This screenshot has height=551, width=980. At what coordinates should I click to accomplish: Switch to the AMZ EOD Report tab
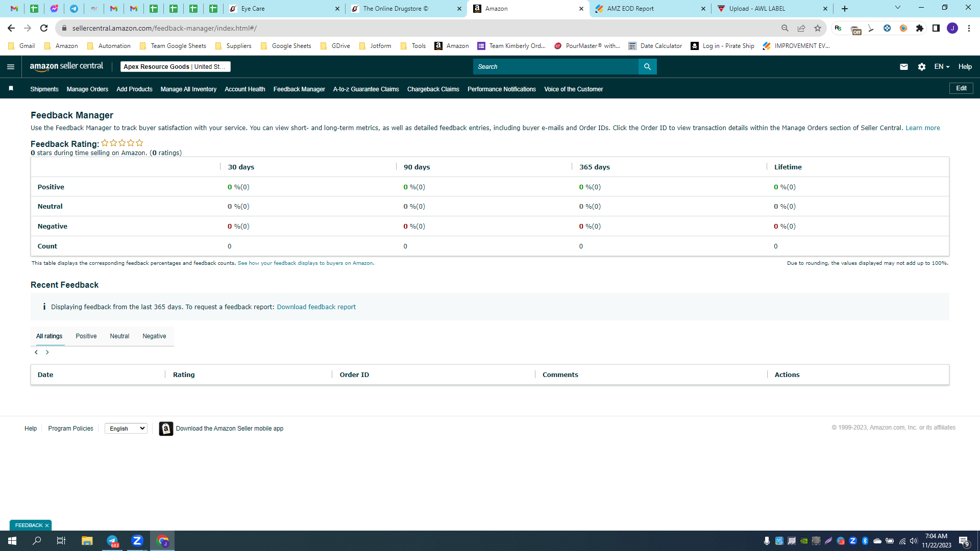650,9
